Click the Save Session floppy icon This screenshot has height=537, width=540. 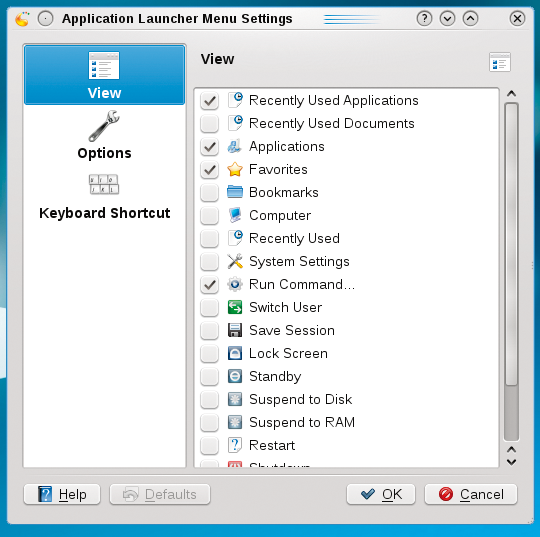[x=235, y=330]
